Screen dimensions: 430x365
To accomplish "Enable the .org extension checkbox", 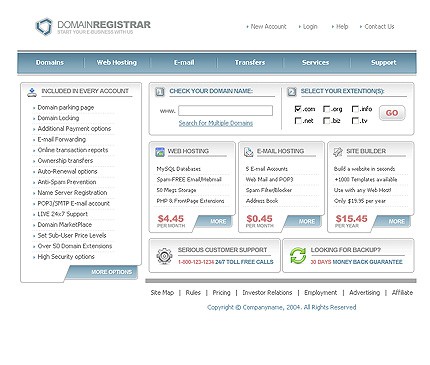I will 326,109.
